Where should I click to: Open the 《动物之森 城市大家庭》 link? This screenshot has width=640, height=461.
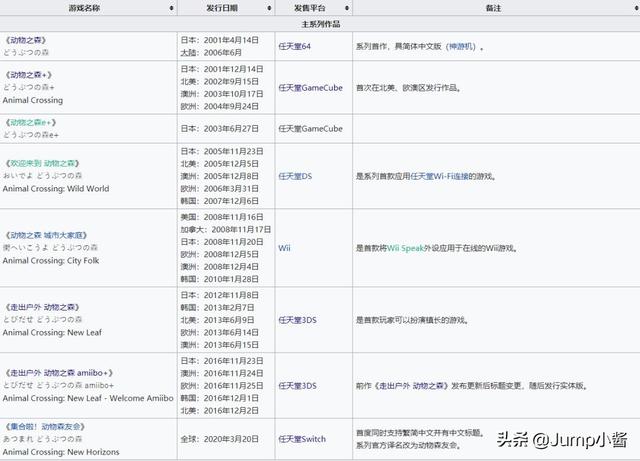45,235
